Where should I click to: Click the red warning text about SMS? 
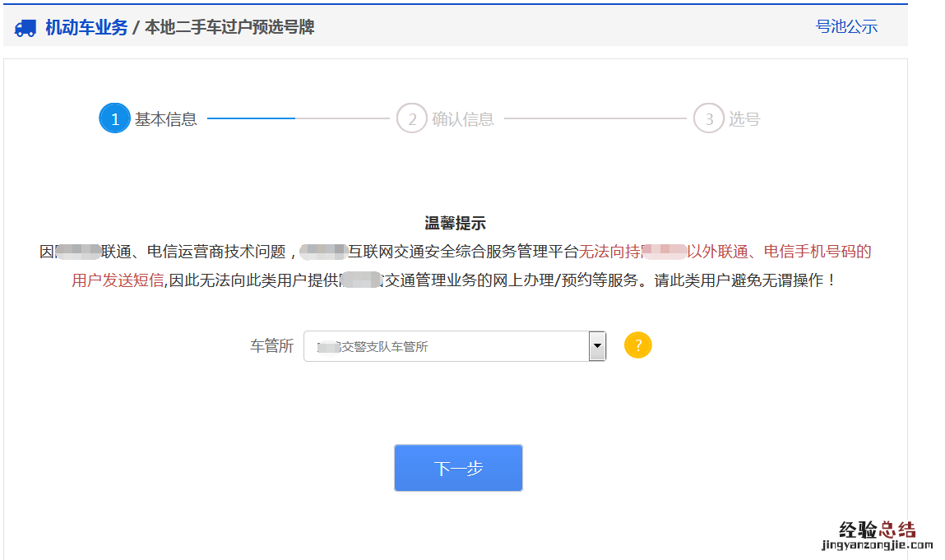[x=724, y=252]
